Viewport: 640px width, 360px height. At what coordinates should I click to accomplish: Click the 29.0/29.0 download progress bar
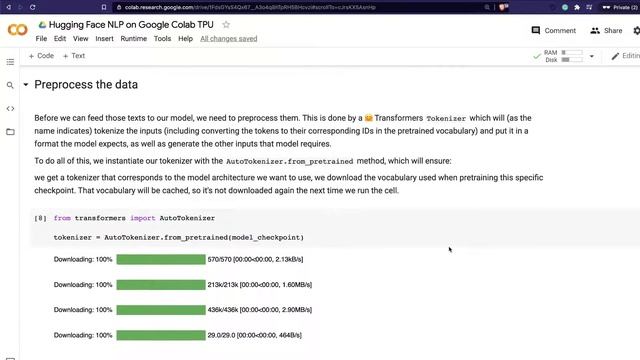click(161, 335)
